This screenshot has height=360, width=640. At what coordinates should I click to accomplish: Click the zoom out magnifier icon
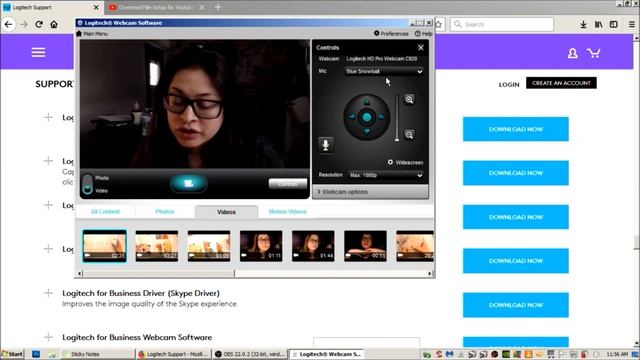(x=409, y=135)
